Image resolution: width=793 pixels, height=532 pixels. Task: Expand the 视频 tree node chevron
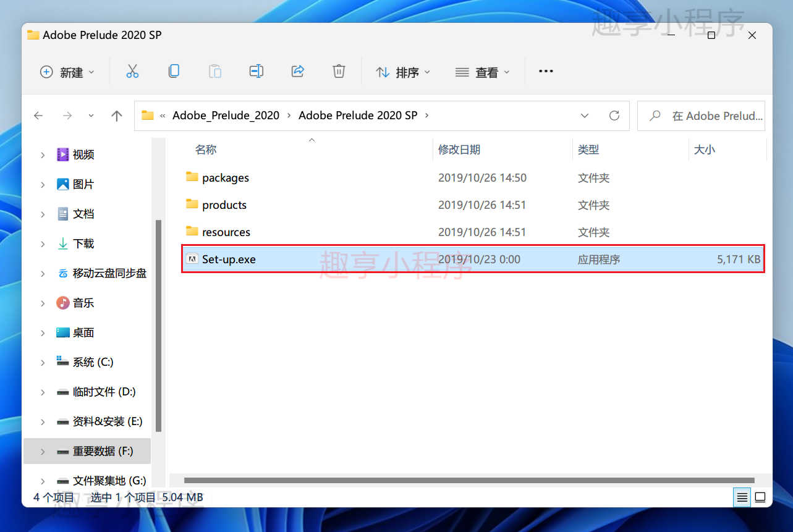click(x=43, y=155)
